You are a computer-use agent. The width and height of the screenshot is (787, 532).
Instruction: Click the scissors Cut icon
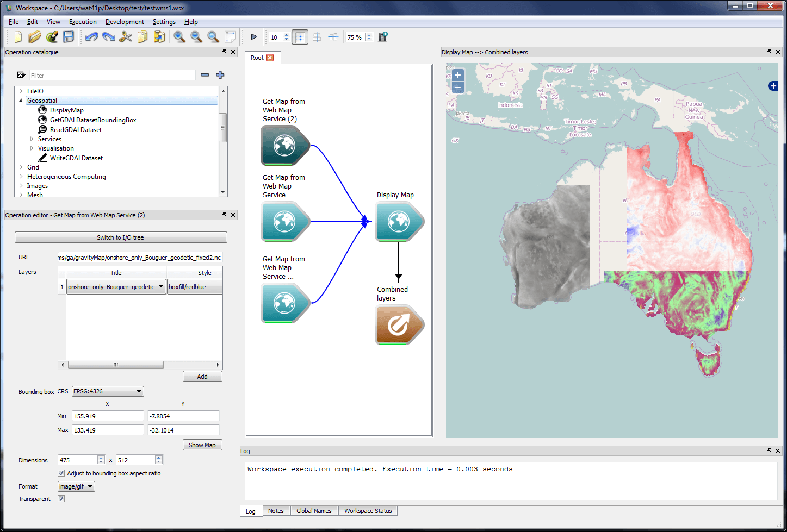point(126,37)
